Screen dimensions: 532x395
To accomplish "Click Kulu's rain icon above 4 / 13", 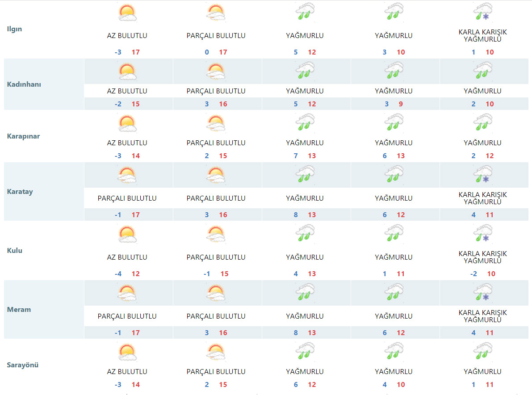I will (x=305, y=234).
